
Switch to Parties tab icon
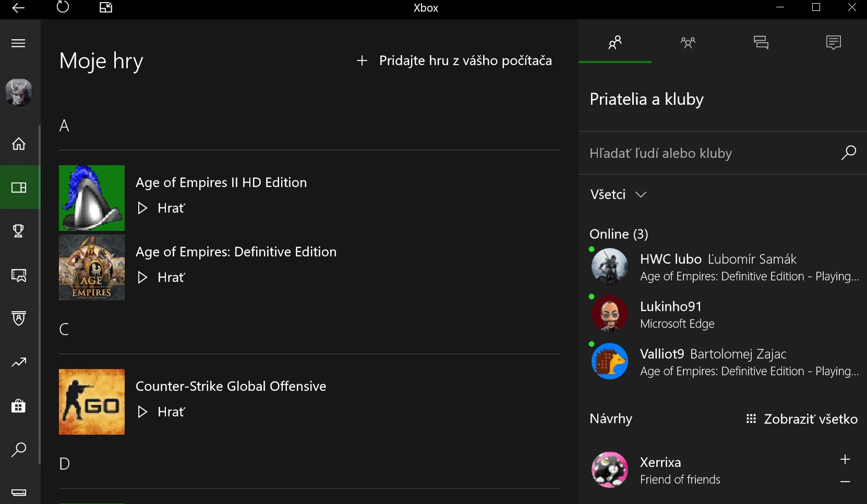click(688, 42)
